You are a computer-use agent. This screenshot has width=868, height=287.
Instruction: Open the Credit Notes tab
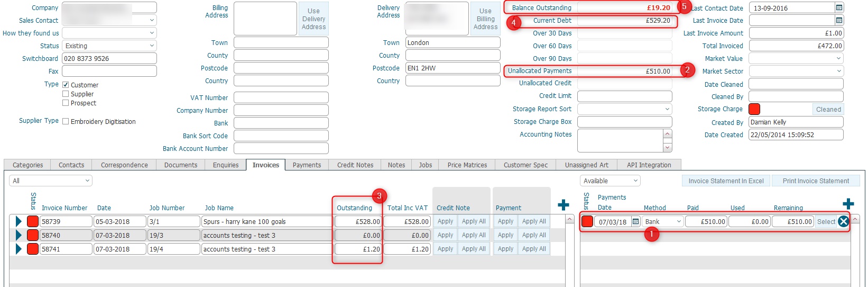(x=355, y=165)
